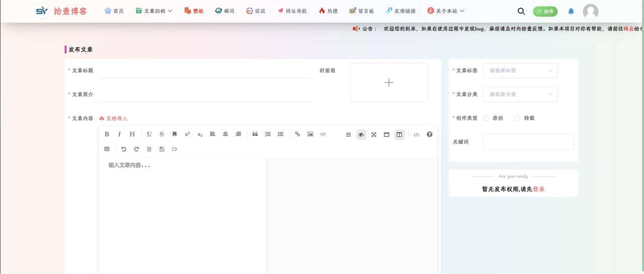Open the 网址导航 nav item
The image size is (644, 274).
pyautogui.click(x=292, y=11)
